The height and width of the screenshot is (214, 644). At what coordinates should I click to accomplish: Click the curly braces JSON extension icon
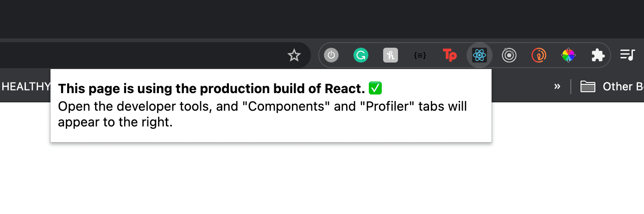point(420,56)
